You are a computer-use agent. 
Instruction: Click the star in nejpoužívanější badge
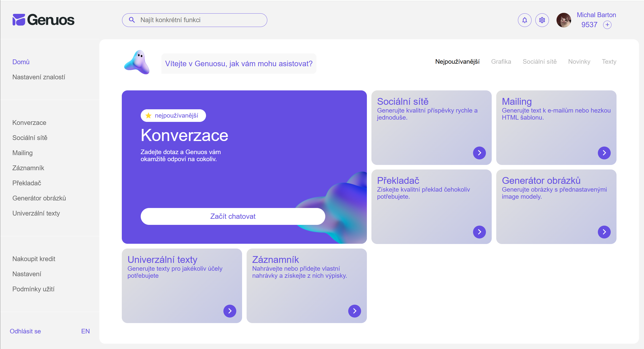click(148, 116)
